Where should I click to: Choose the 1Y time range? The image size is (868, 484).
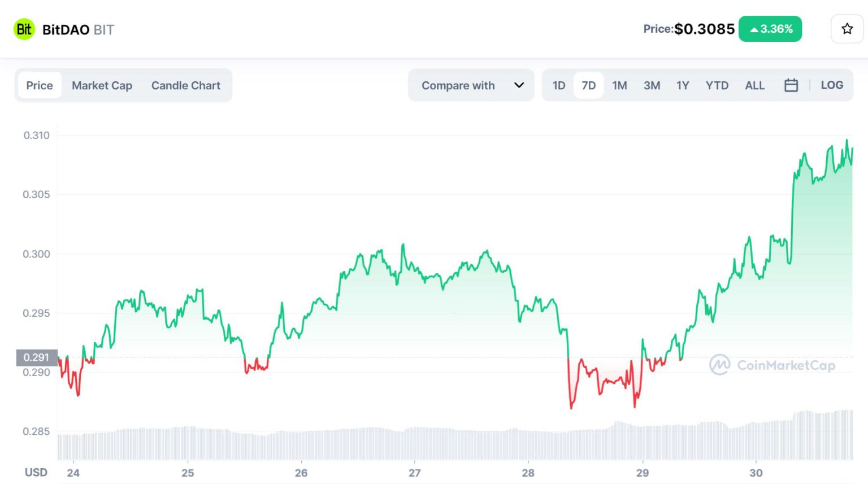(x=683, y=85)
